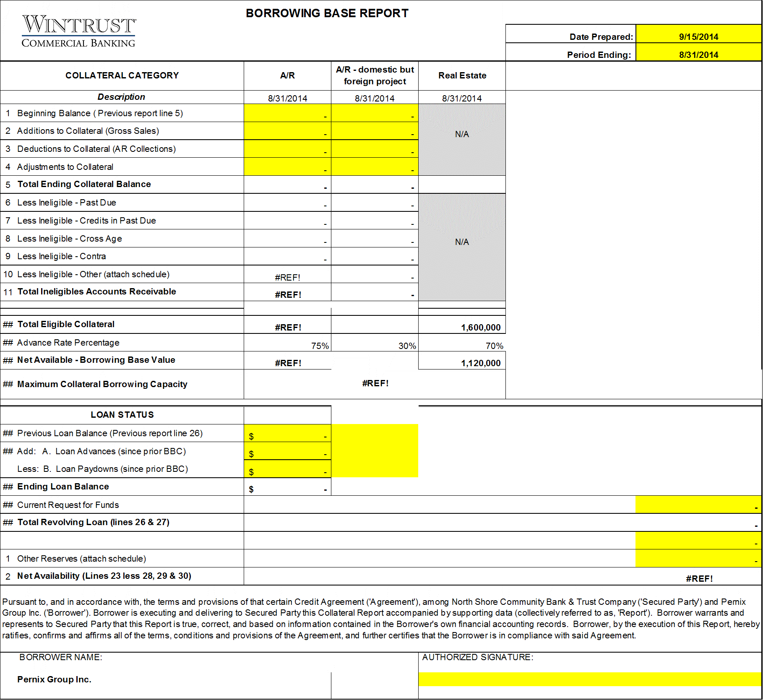763x700 pixels.
Task: Select 'Less Ineligible - Credits in Past Due'
Action: point(86,221)
